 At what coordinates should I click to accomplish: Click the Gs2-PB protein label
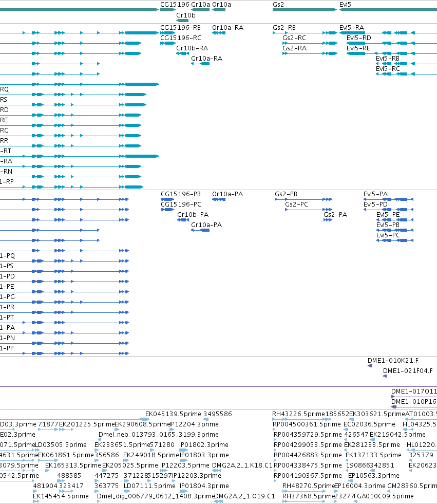click(x=286, y=194)
